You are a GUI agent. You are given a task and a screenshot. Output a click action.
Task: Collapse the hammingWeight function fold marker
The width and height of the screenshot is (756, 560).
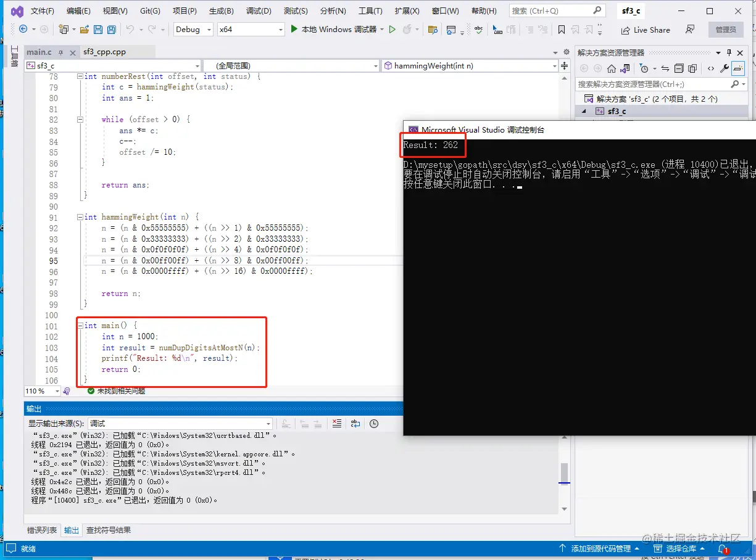[80, 217]
